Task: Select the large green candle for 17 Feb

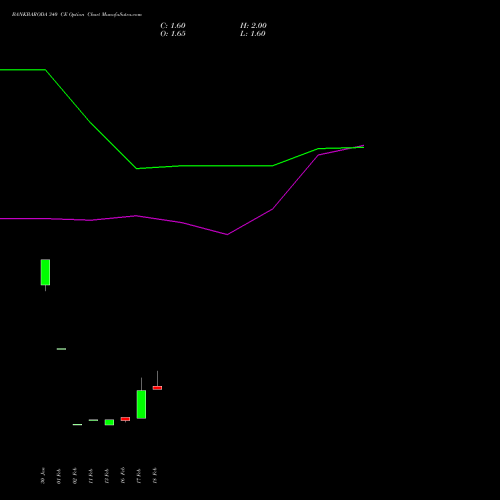Action: coord(141,404)
